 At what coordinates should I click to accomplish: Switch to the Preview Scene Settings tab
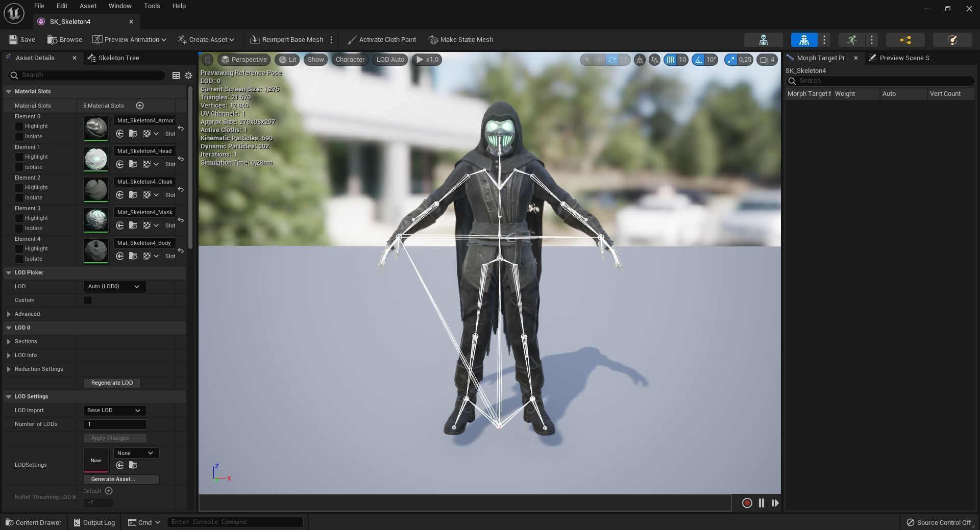(x=902, y=58)
